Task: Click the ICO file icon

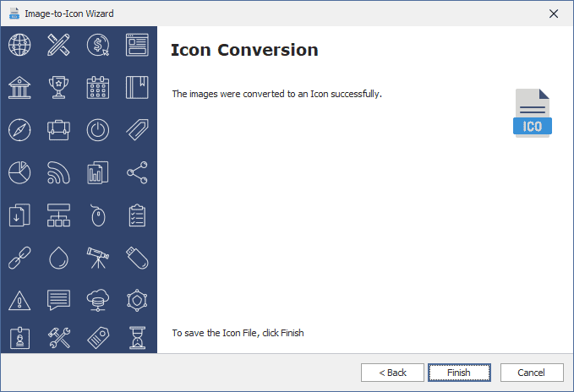Action: tap(533, 113)
